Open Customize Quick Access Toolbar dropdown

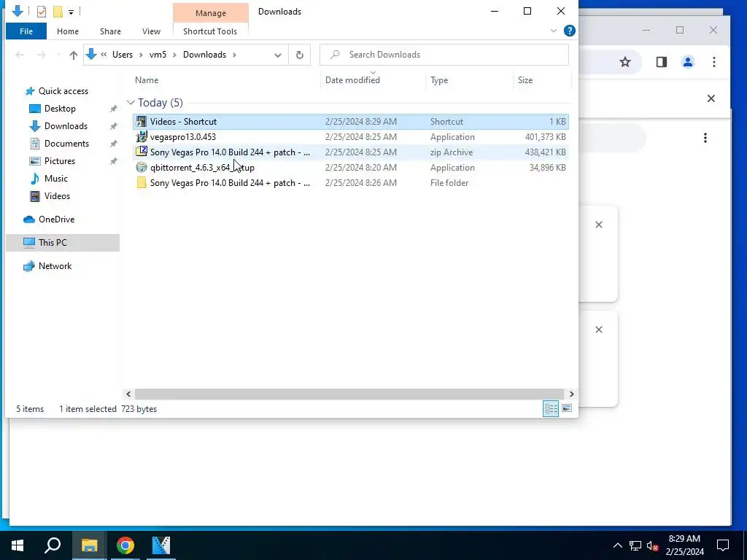[x=71, y=12]
